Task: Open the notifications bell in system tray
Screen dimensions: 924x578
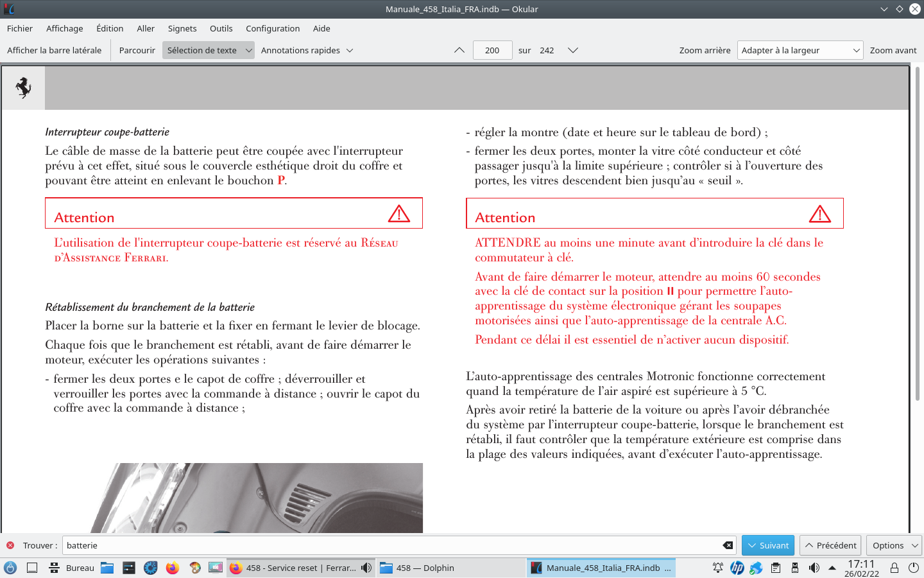Action: (718, 568)
